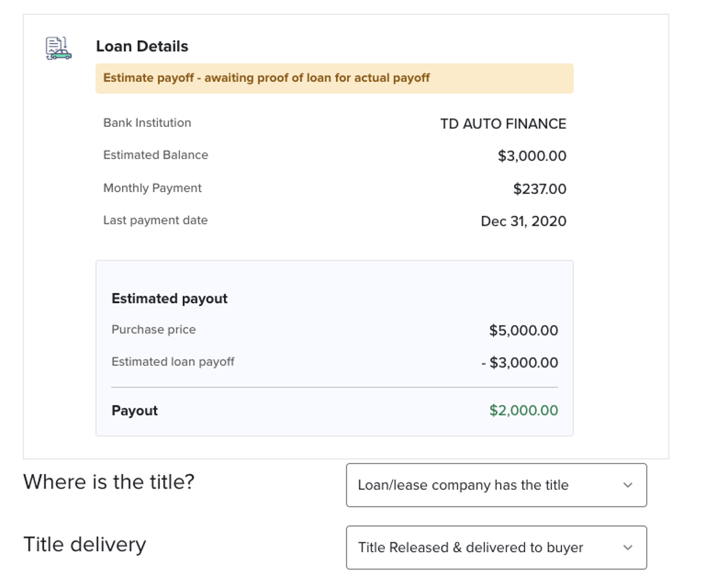Click the Last payment date label
Image resolution: width=728 pixels, height=588 pixels.
point(155,220)
